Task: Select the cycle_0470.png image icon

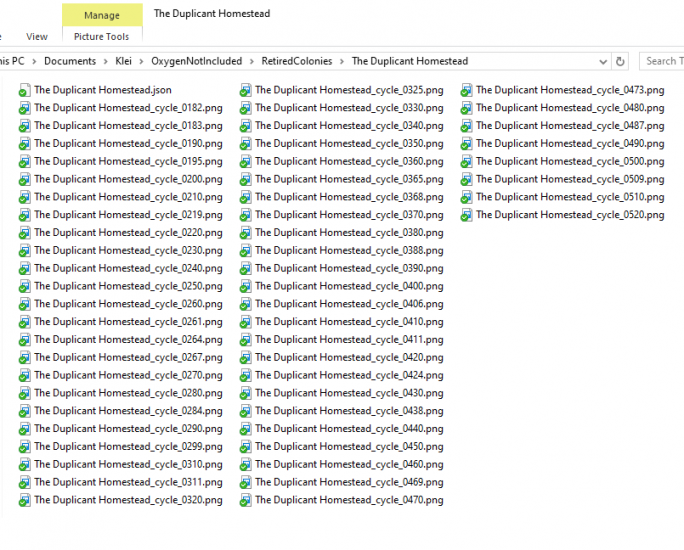Action: pyautogui.click(x=246, y=501)
